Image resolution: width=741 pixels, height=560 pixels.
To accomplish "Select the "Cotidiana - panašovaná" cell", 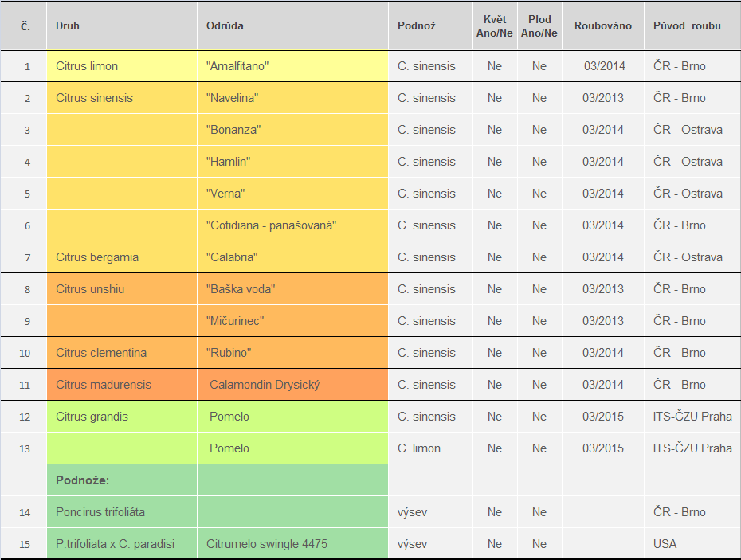I will pyautogui.click(x=272, y=225).
